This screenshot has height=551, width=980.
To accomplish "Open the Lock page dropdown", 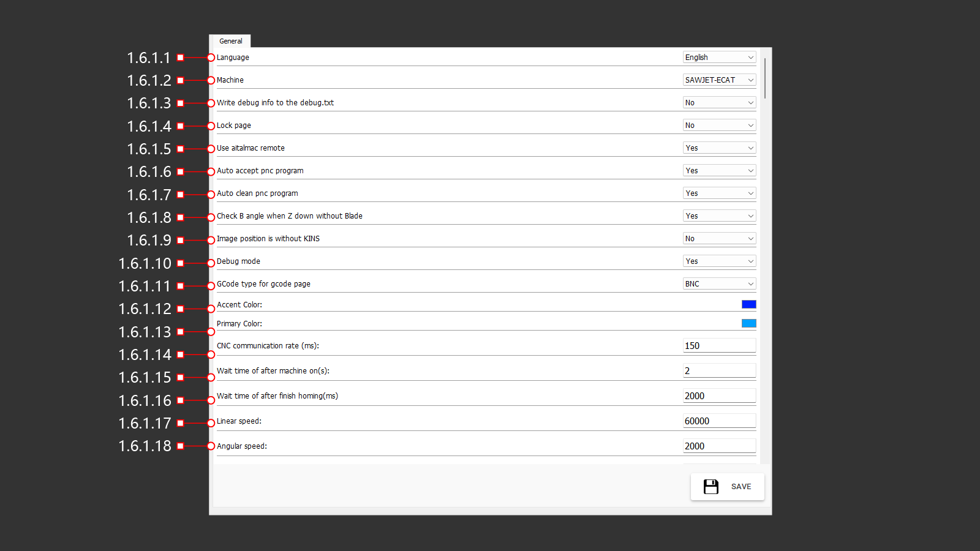I will click(x=719, y=126).
